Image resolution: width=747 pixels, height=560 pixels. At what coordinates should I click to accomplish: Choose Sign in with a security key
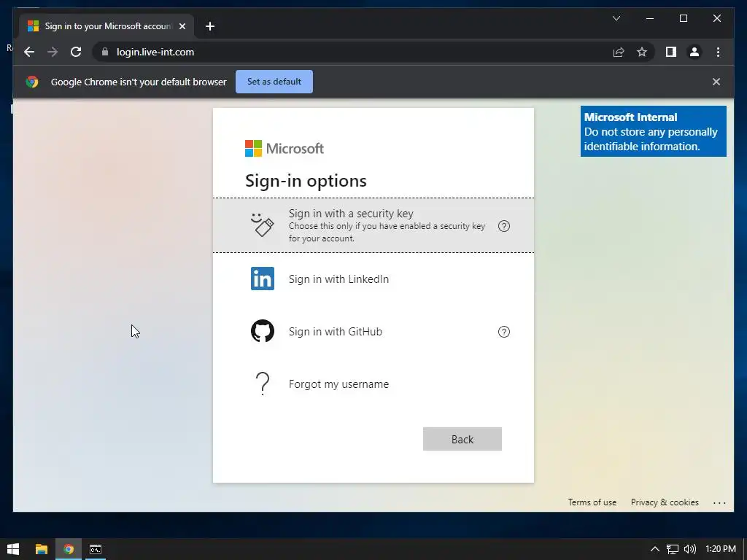pos(373,225)
